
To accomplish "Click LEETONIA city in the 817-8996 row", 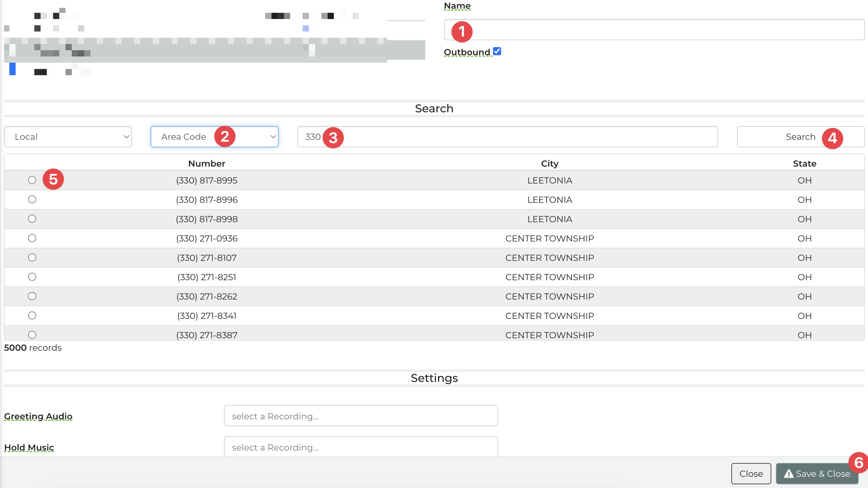I will 549,200.
